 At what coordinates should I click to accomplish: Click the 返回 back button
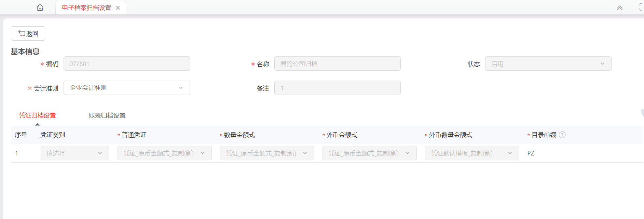click(x=28, y=33)
